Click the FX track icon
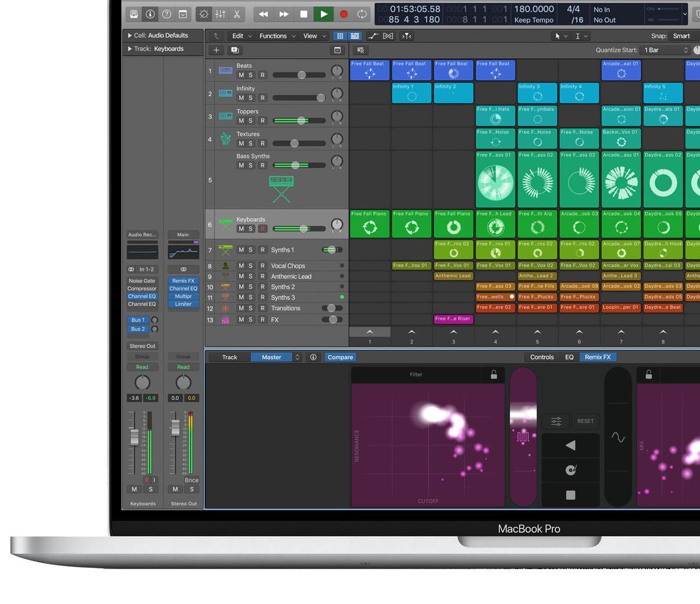Screen dimensions: 700x604 pos(226,319)
